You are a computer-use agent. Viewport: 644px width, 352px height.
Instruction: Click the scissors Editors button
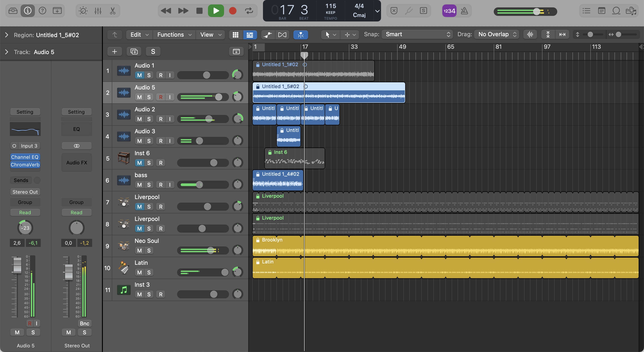(112, 11)
